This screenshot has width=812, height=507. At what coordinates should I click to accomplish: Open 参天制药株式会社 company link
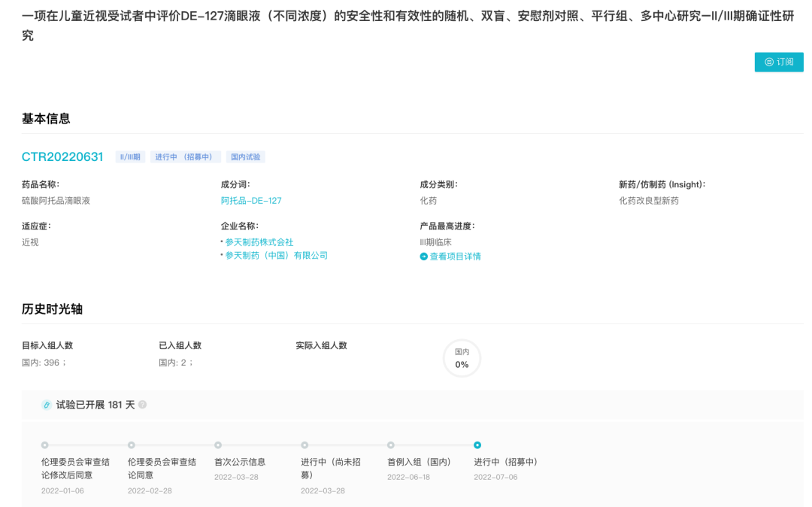pyautogui.click(x=259, y=242)
